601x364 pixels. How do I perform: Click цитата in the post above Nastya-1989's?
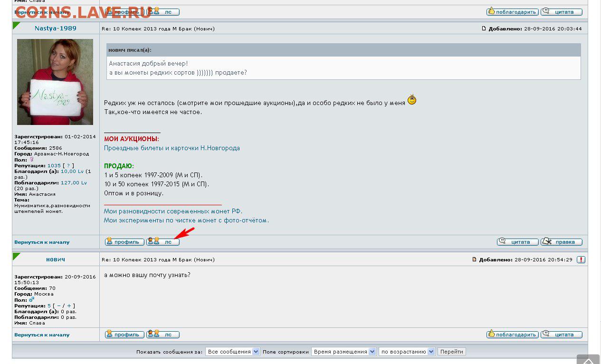pos(562,12)
